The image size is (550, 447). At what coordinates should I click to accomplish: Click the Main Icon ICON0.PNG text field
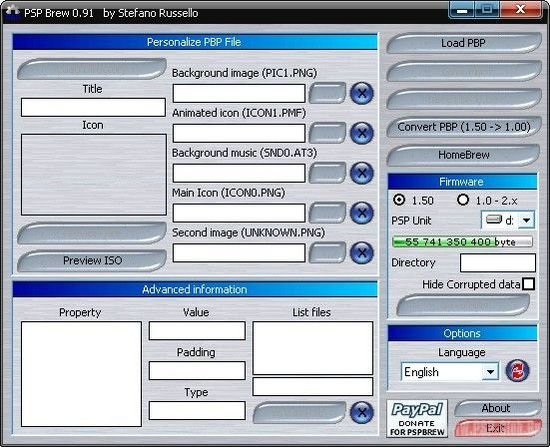[x=239, y=213]
